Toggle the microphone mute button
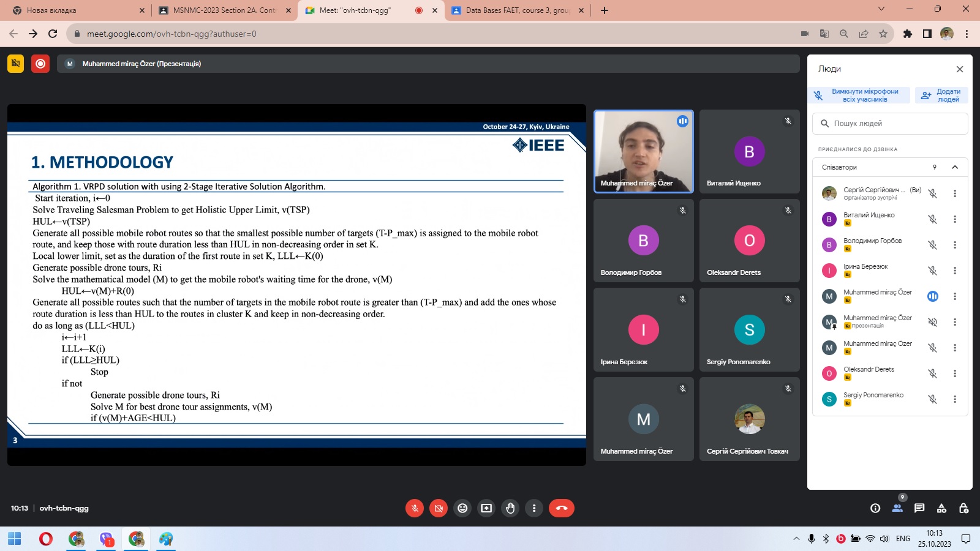This screenshot has width=980, height=551. 415,508
